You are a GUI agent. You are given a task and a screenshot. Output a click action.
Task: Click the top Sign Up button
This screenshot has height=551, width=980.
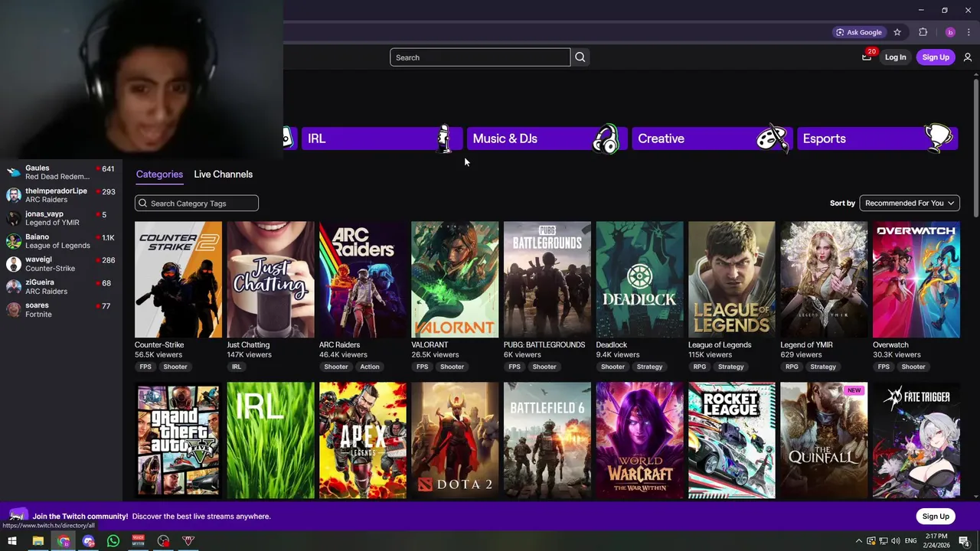pyautogui.click(x=936, y=57)
